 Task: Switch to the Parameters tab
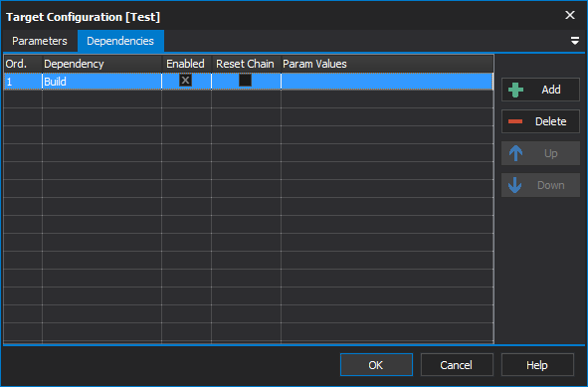pos(40,41)
